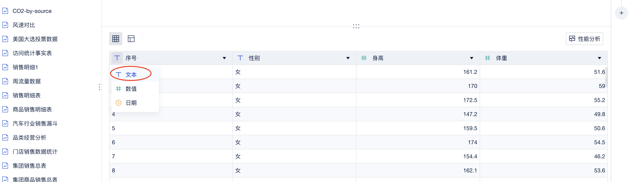Viewport: 644px width, 182px height.
Task: Select 日期 type in the dropdown menu
Action: (135, 103)
